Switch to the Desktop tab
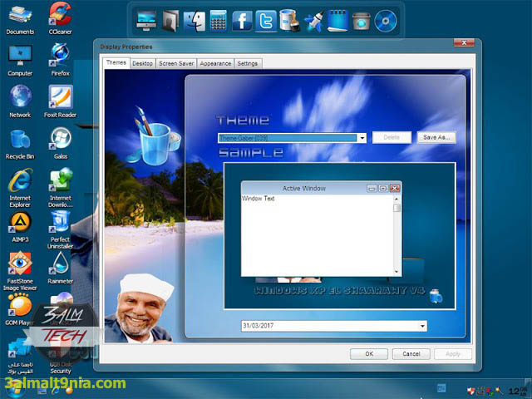Image resolution: width=532 pixels, height=399 pixels. click(142, 63)
